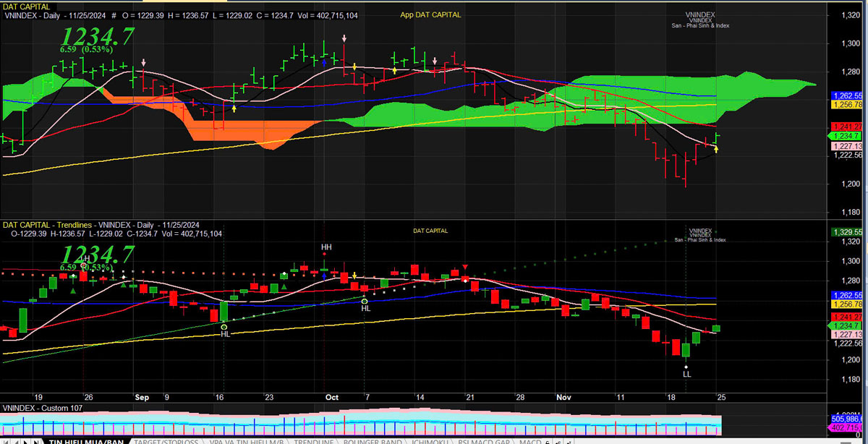
Task: Select the BOLINGER BAND tab
Action: tap(372, 440)
